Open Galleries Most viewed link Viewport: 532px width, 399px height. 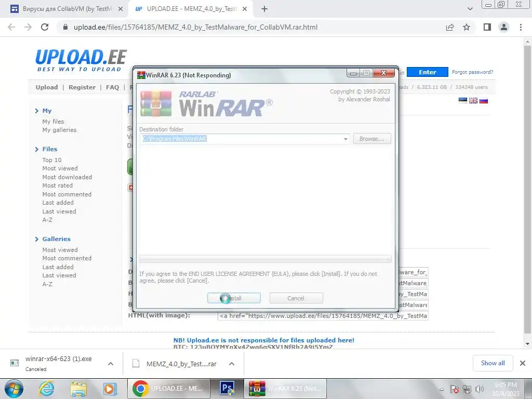(60, 250)
